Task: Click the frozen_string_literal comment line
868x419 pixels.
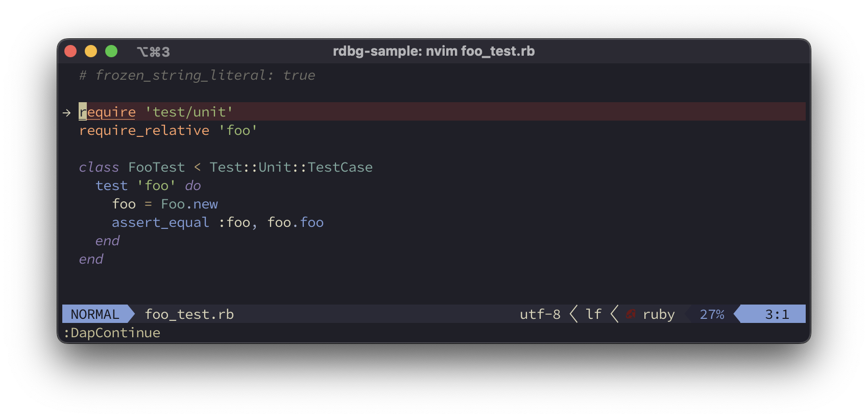Action: pos(197,76)
